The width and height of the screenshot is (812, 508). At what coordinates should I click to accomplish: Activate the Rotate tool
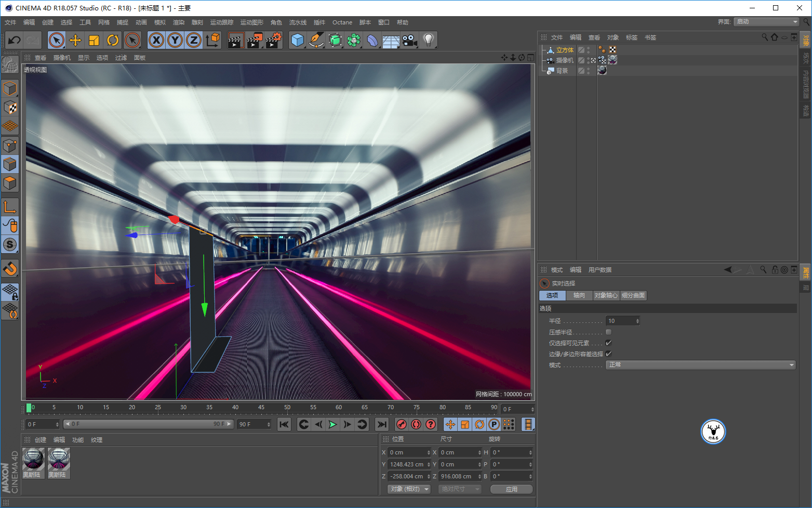[113, 40]
